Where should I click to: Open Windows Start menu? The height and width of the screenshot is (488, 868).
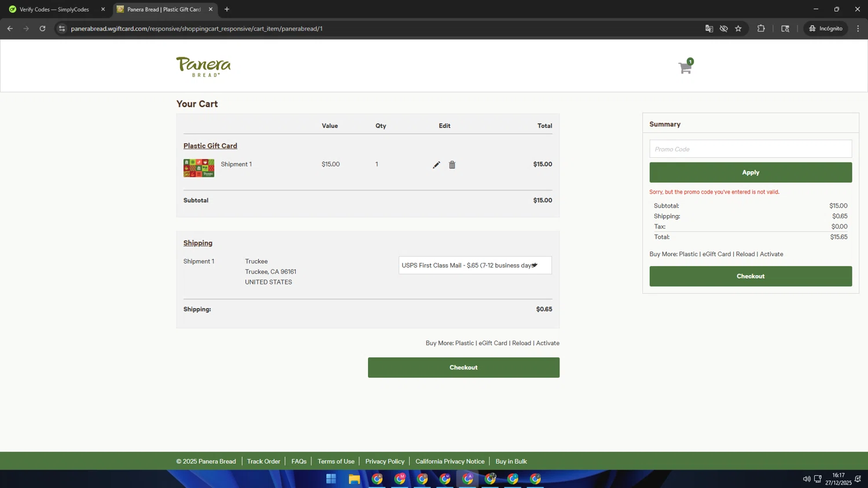[x=331, y=479]
